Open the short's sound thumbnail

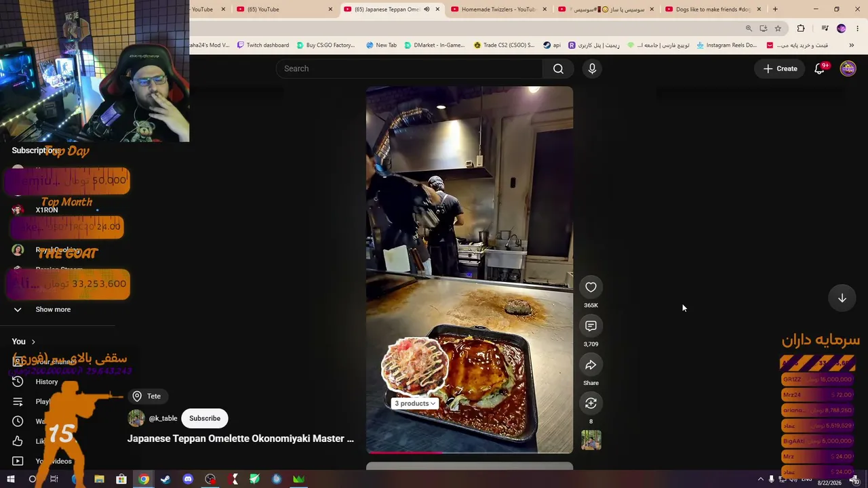pyautogui.click(x=591, y=441)
